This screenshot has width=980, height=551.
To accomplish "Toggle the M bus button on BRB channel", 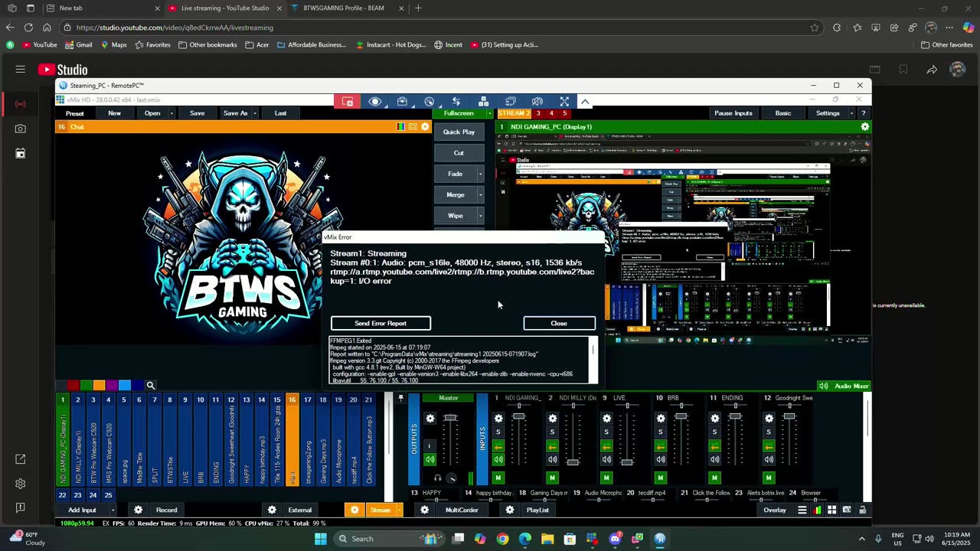I will tap(661, 478).
